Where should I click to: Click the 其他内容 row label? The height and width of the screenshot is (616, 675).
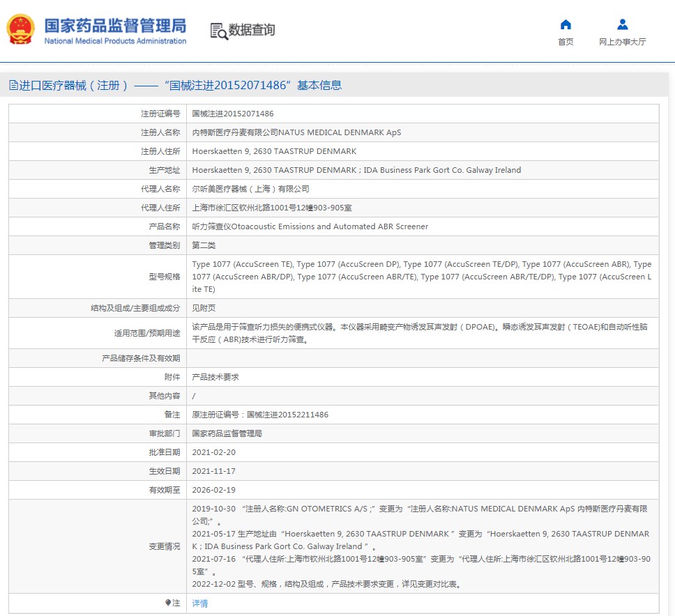pyautogui.click(x=165, y=396)
